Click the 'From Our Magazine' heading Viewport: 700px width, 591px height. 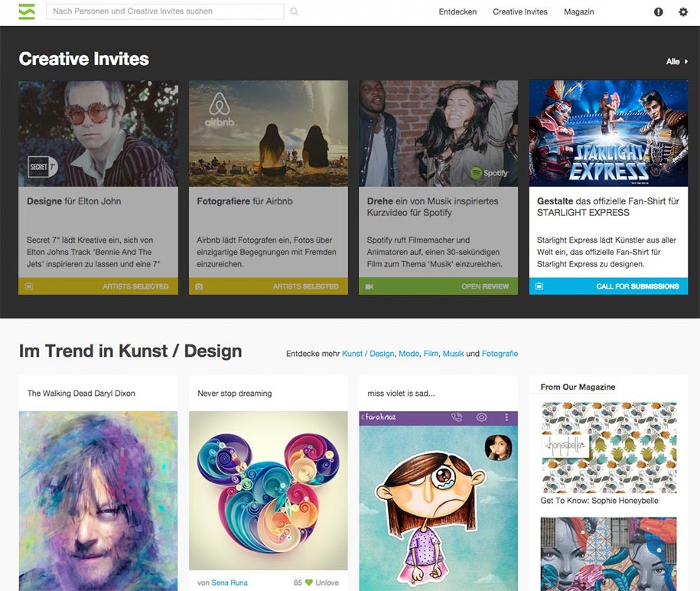(578, 387)
